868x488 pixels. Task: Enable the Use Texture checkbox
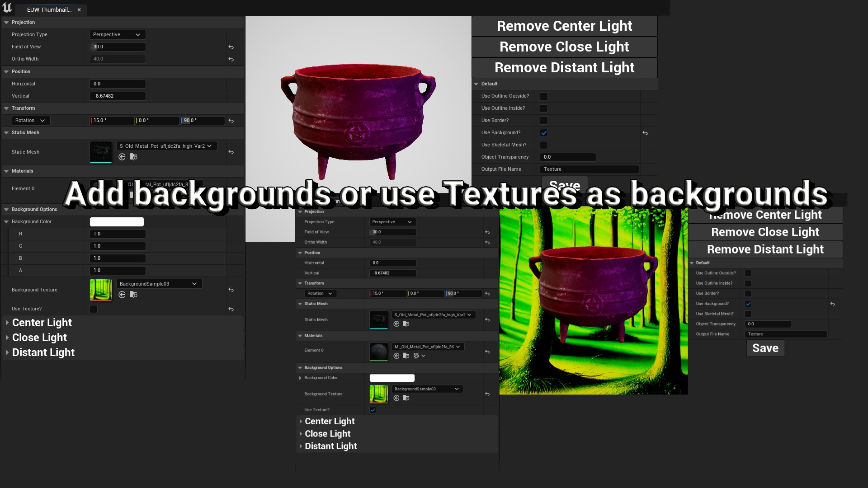[x=93, y=309]
